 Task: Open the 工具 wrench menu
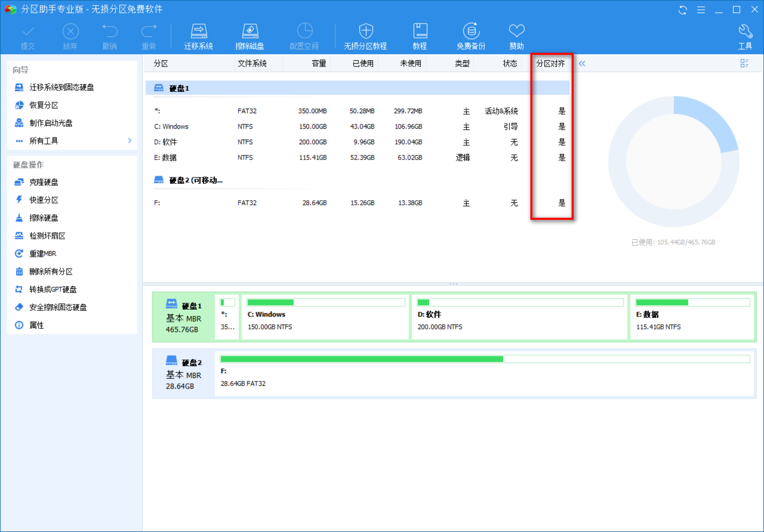(x=745, y=37)
